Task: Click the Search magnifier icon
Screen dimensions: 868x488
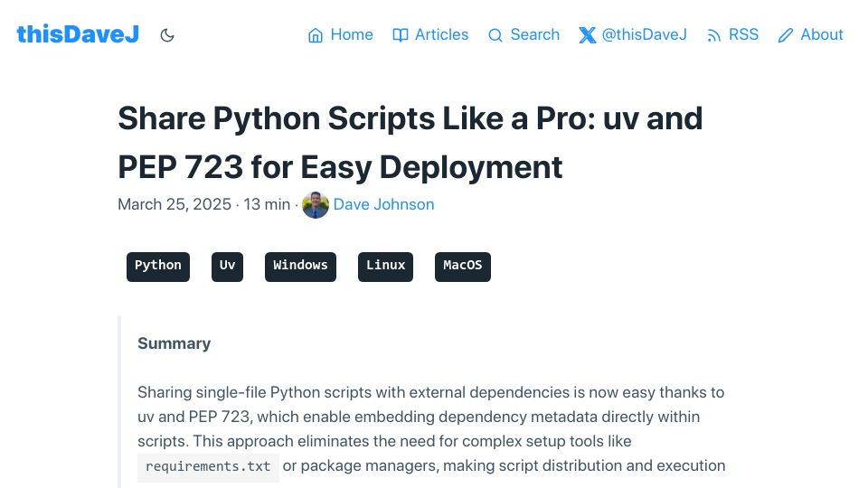Action: pos(495,35)
